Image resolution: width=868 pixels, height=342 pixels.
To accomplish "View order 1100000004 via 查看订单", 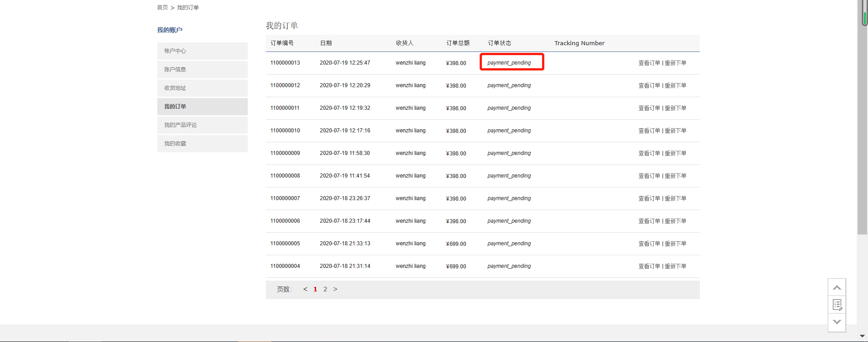I will tap(649, 267).
